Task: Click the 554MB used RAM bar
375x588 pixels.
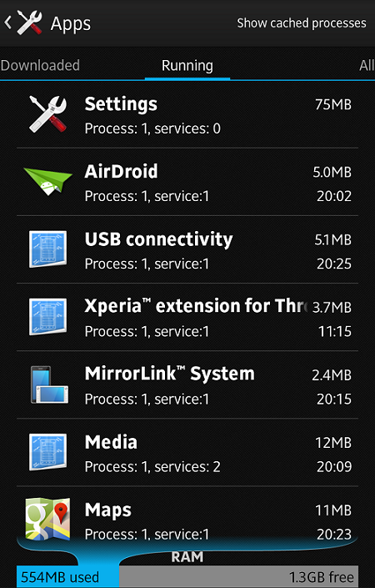Action: [67, 577]
